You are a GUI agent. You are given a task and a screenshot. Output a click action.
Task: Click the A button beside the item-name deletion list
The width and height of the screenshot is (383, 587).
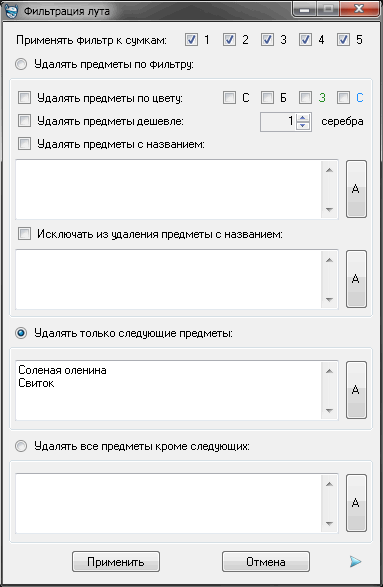point(356,189)
